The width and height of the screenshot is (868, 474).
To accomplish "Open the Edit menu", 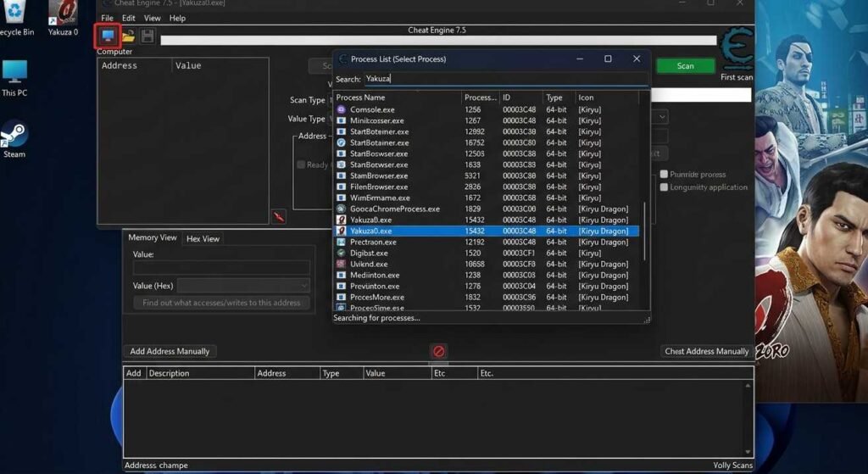I will (x=129, y=19).
